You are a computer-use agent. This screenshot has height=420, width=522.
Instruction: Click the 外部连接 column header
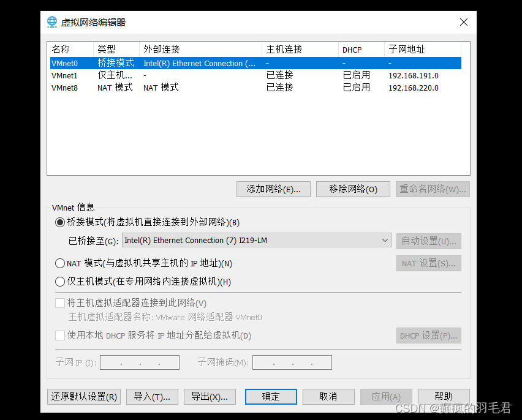pos(200,49)
